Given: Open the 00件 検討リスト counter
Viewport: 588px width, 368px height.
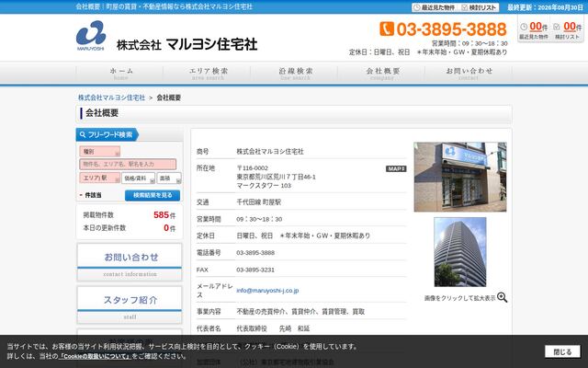Looking at the screenshot, I should coord(568,30).
